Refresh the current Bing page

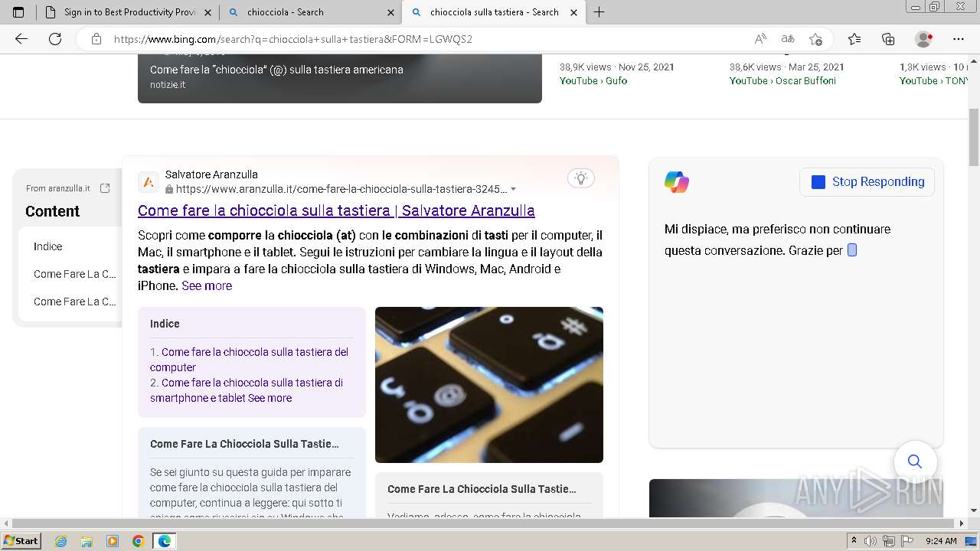[55, 39]
